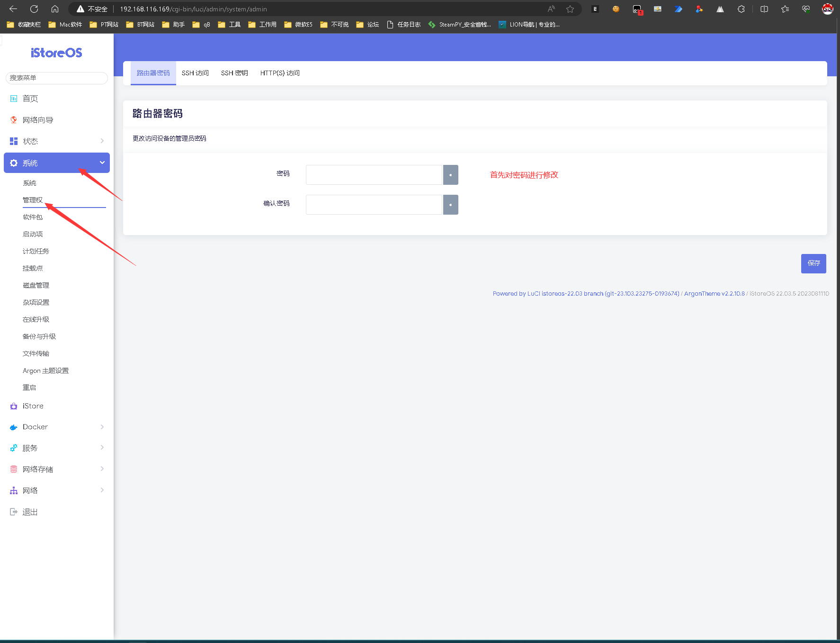Toggle visibility of the 确认密码 field
This screenshot has height=643, width=840.
(x=450, y=205)
